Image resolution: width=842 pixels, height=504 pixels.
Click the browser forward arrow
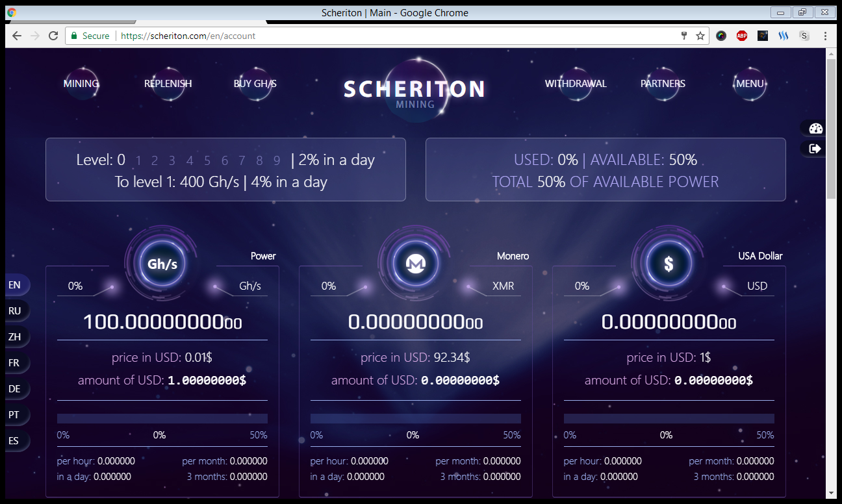35,36
